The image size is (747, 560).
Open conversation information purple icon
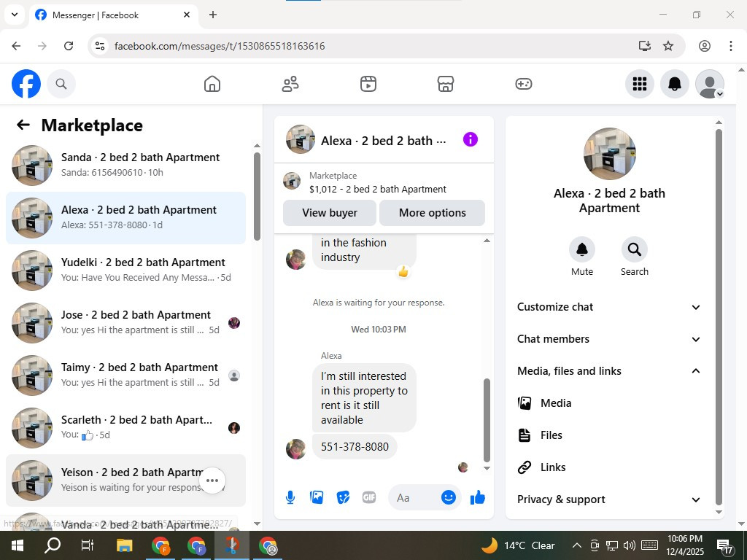pos(471,139)
